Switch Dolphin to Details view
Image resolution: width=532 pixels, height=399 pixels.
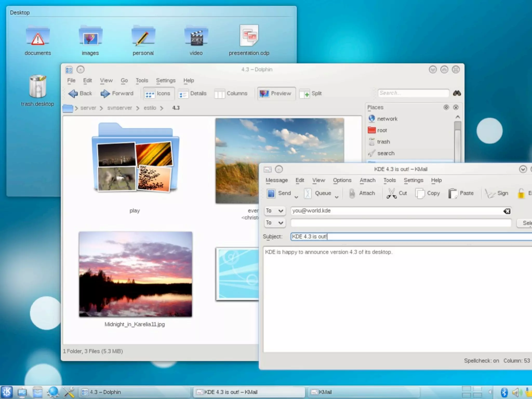[x=192, y=94]
